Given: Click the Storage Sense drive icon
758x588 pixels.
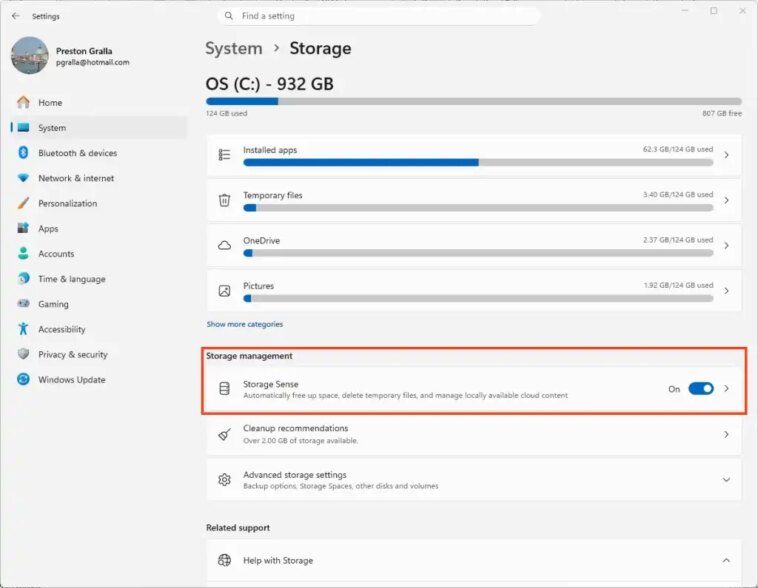Looking at the screenshot, I should click(x=224, y=388).
